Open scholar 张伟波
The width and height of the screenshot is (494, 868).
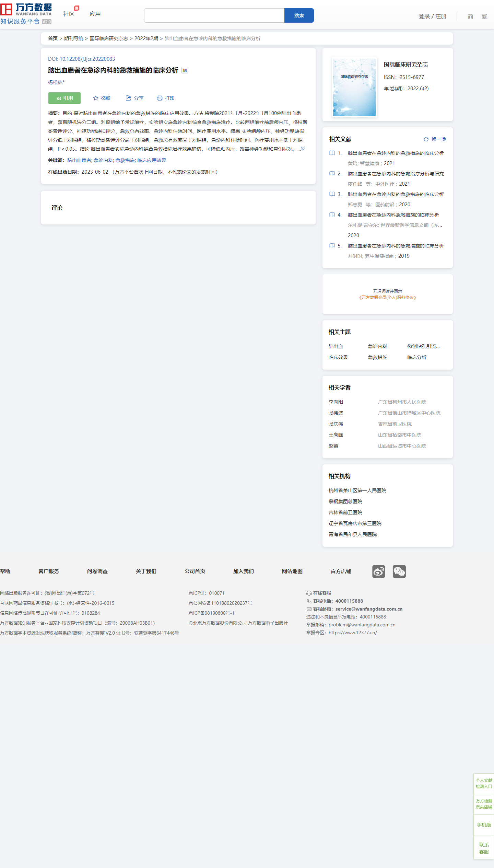click(x=336, y=413)
